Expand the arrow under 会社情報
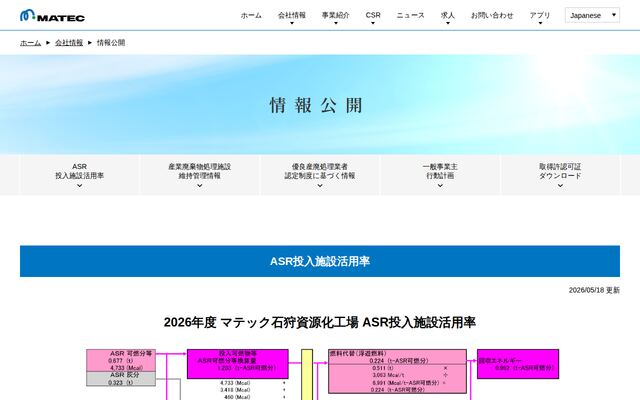 click(292, 23)
